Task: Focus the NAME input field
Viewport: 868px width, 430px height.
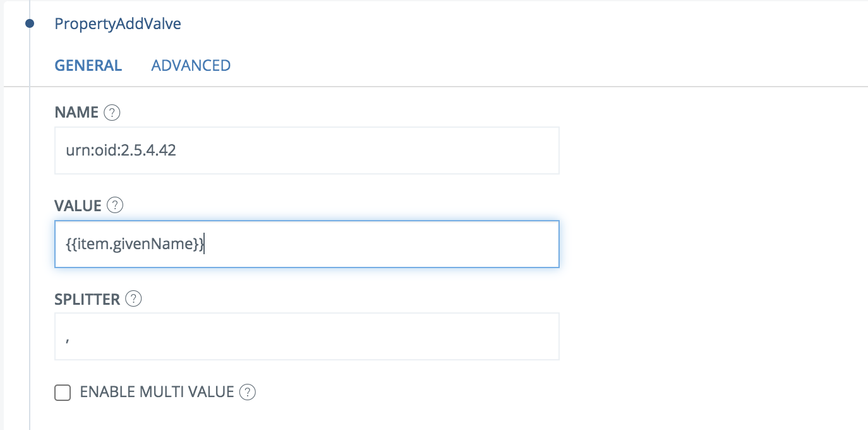Action: (306, 150)
